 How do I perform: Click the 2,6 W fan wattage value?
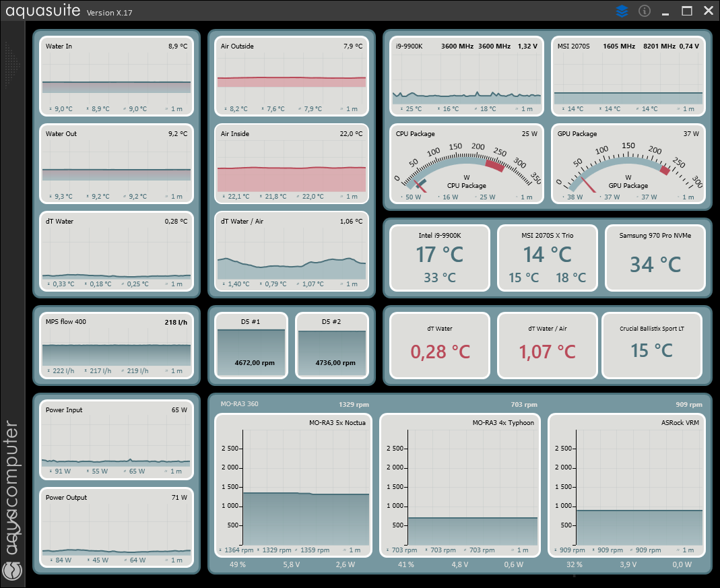tap(346, 564)
